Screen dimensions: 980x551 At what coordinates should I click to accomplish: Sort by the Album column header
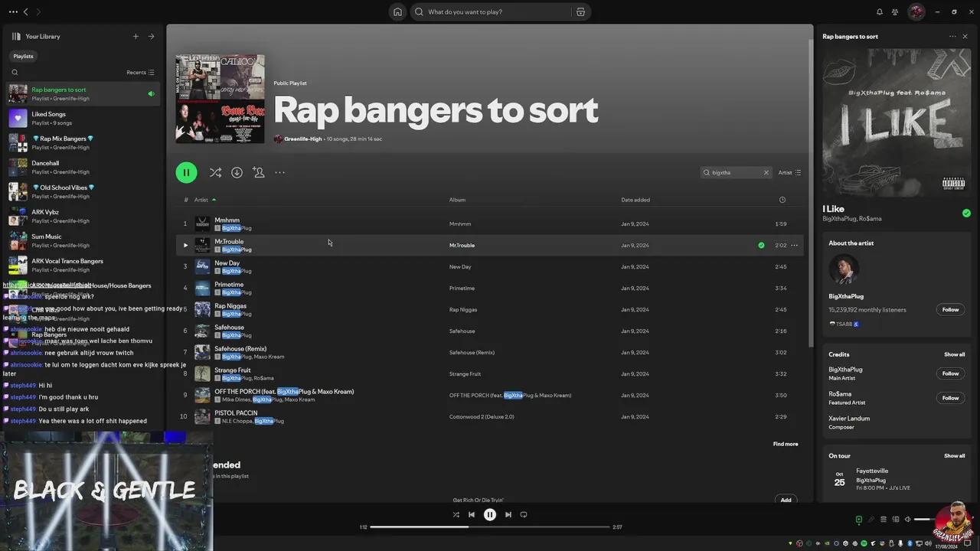(x=457, y=200)
